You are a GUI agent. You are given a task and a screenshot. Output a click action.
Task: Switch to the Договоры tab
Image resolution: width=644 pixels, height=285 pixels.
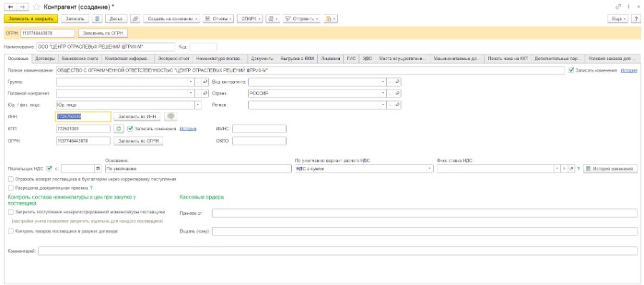(45, 59)
